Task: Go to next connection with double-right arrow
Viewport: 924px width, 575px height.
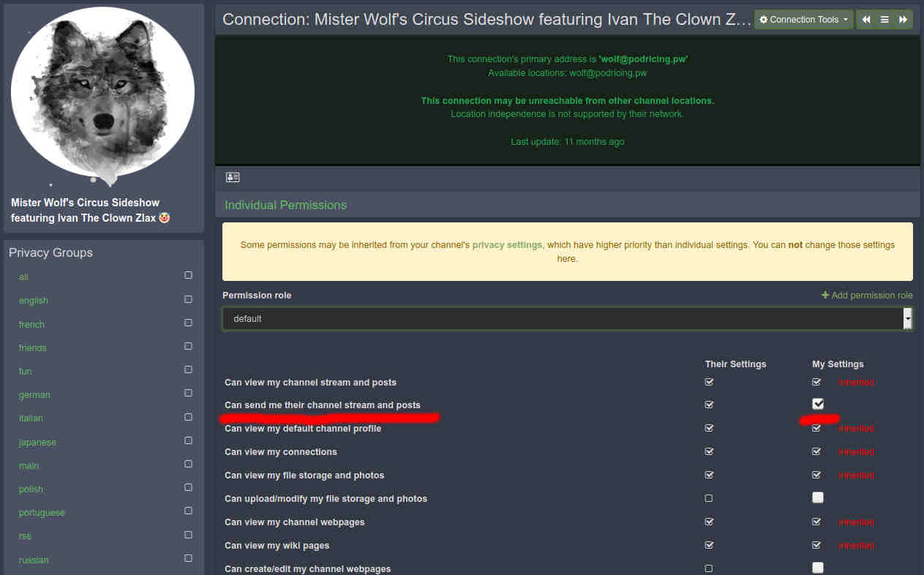Action: 904,20
